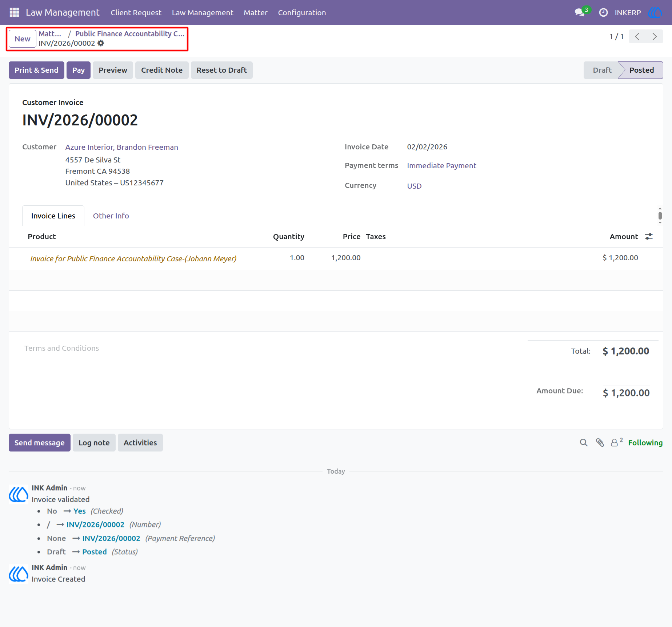672x627 pixels.
Task: Open the Matter menu
Action: (255, 12)
